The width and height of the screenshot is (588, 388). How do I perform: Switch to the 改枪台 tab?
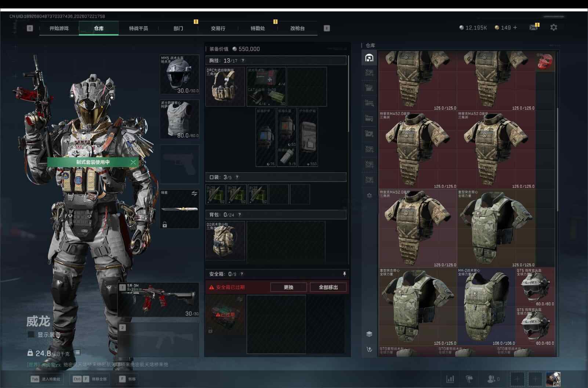point(297,28)
